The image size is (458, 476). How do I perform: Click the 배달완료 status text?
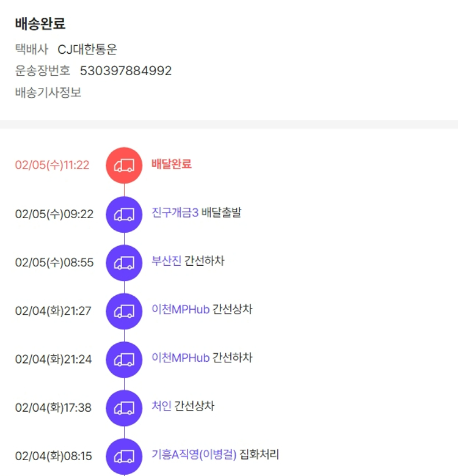coord(172,164)
